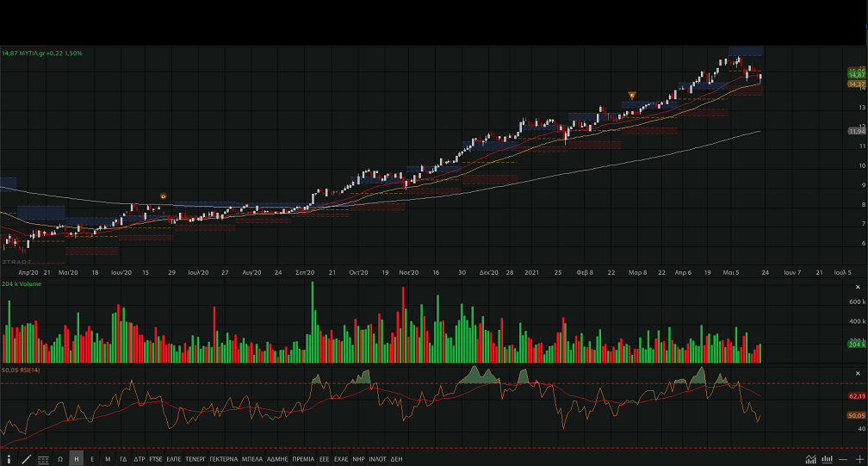
Task: Open the ΕΕΕ symbol shortcut
Action: pyautogui.click(x=325, y=459)
